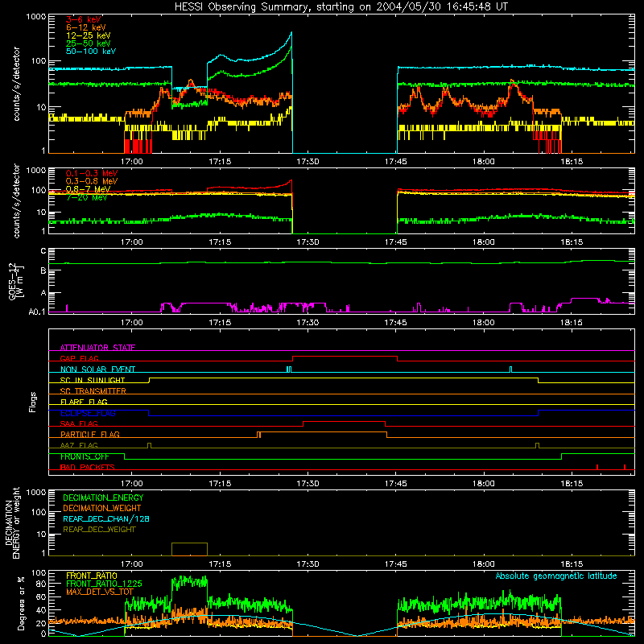Click the ATTENUATOR_STATE flag label
Image resolution: width=644 pixels, height=644 pixels.
tap(97, 348)
